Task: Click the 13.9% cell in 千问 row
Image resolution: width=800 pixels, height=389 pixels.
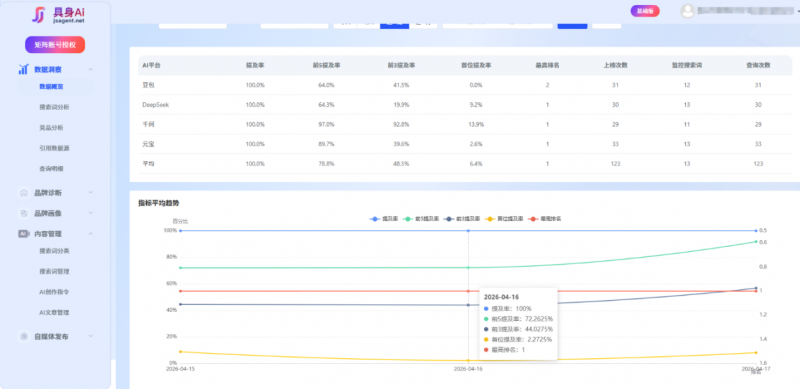Action: (476, 125)
